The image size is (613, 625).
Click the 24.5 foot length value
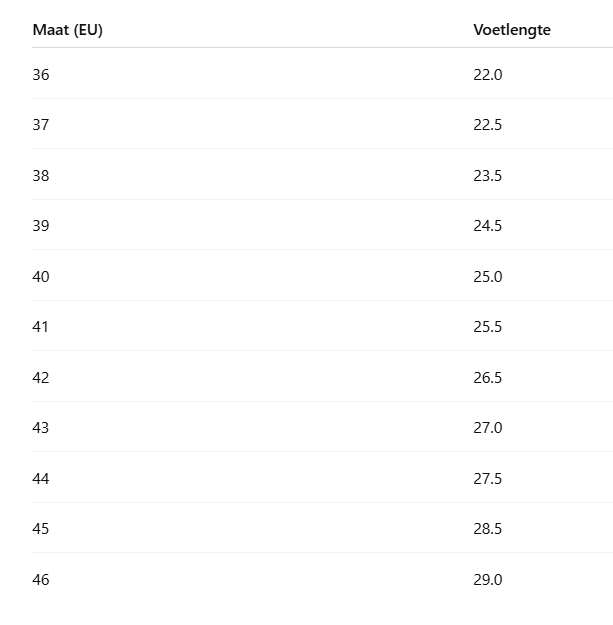(x=488, y=226)
